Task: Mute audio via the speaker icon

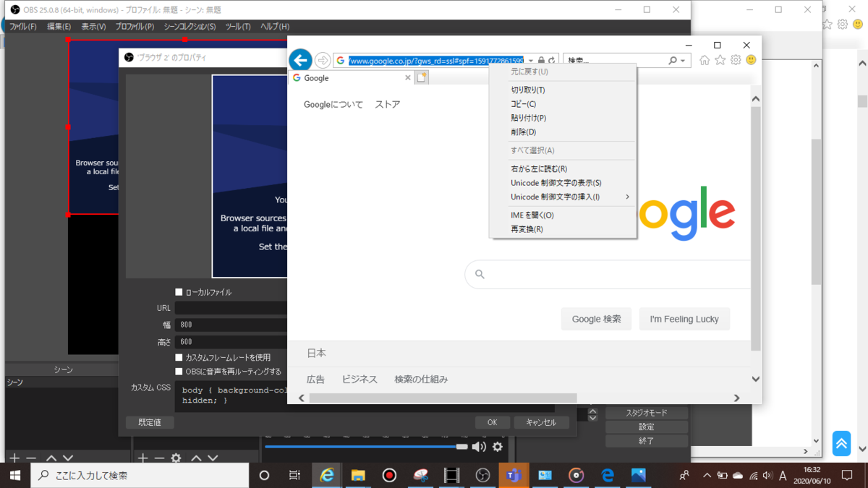Action: pos(479,447)
